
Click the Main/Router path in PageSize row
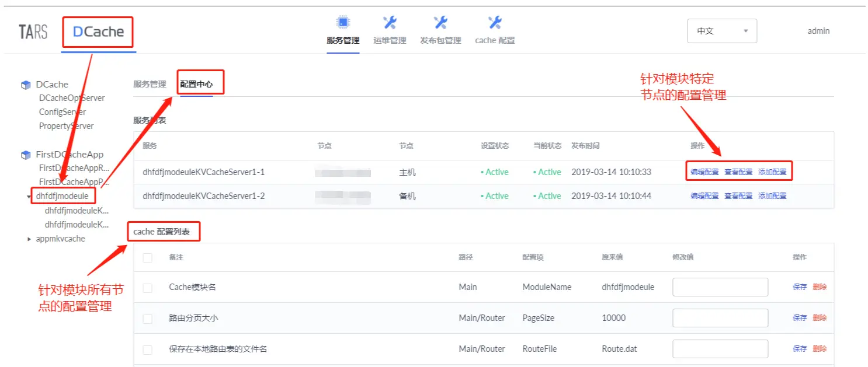pyautogui.click(x=482, y=318)
